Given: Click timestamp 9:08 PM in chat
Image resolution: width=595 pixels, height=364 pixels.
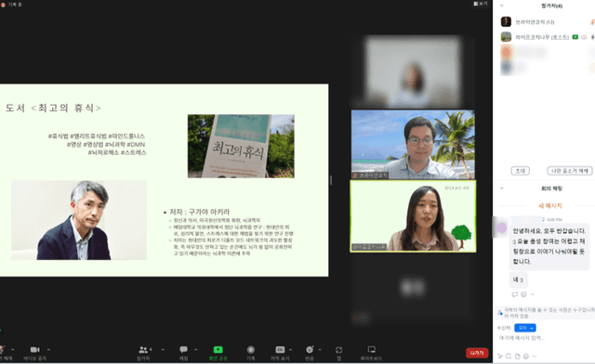Looking at the screenshot, I should pyautogui.click(x=554, y=219).
